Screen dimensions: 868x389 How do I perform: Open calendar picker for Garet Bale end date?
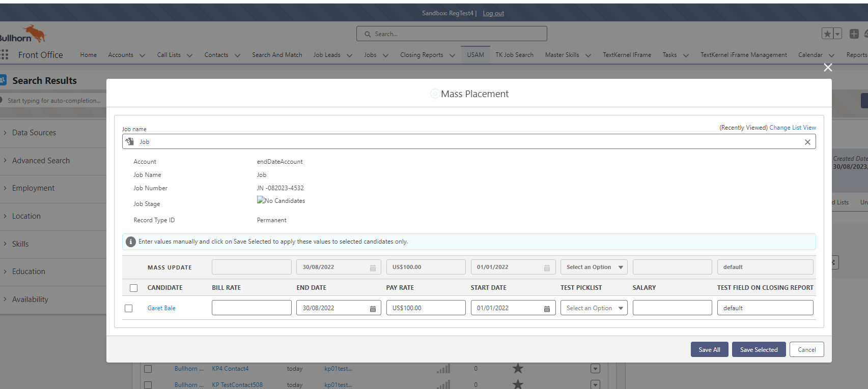373,309
